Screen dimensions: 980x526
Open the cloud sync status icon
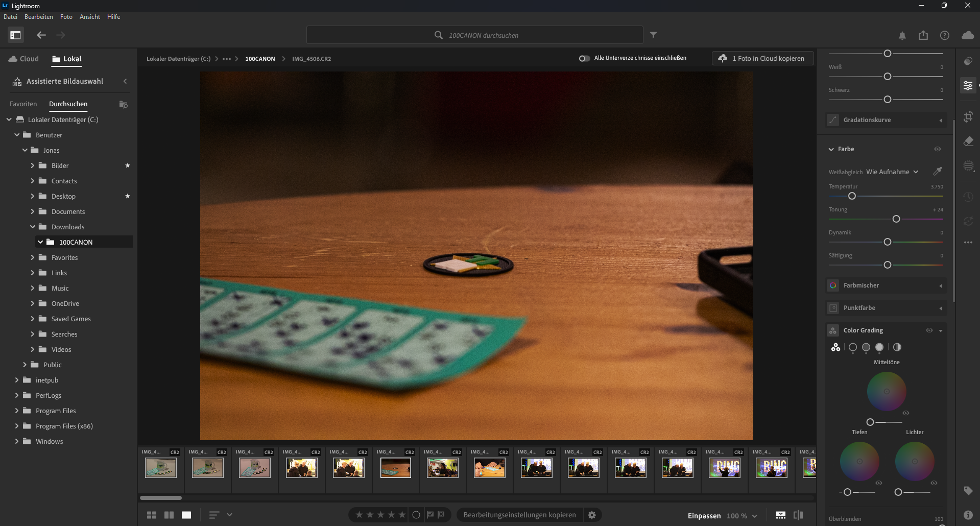click(x=967, y=35)
